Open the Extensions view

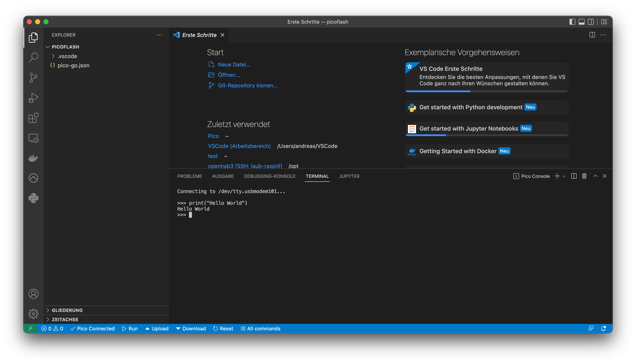(x=33, y=118)
